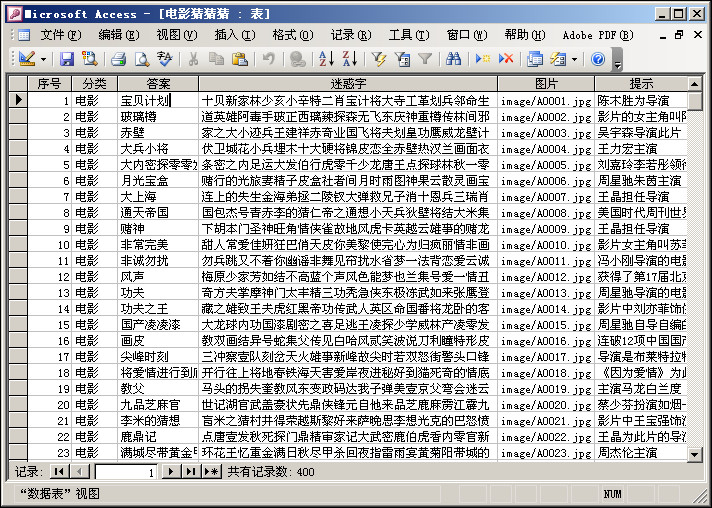The height and width of the screenshot is (508, 712).
Task: Sort descending Z-A icon
Action: pyautogui.click(x=350, y=59)
